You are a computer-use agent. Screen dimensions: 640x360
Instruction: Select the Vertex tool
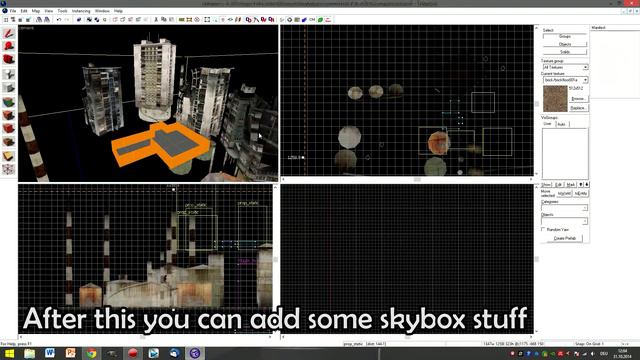[x=9, y=169]
